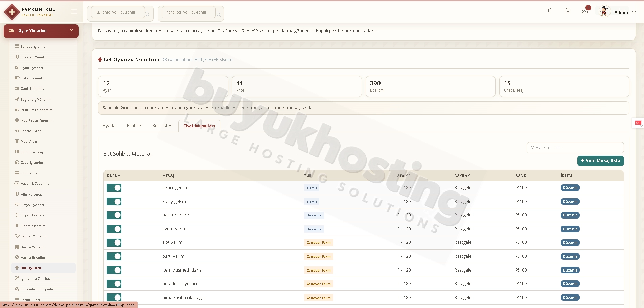The width and height of the screenshot is (644, 308).
Task: Click the Harita Engelleri ban icon
Action: 17,257
